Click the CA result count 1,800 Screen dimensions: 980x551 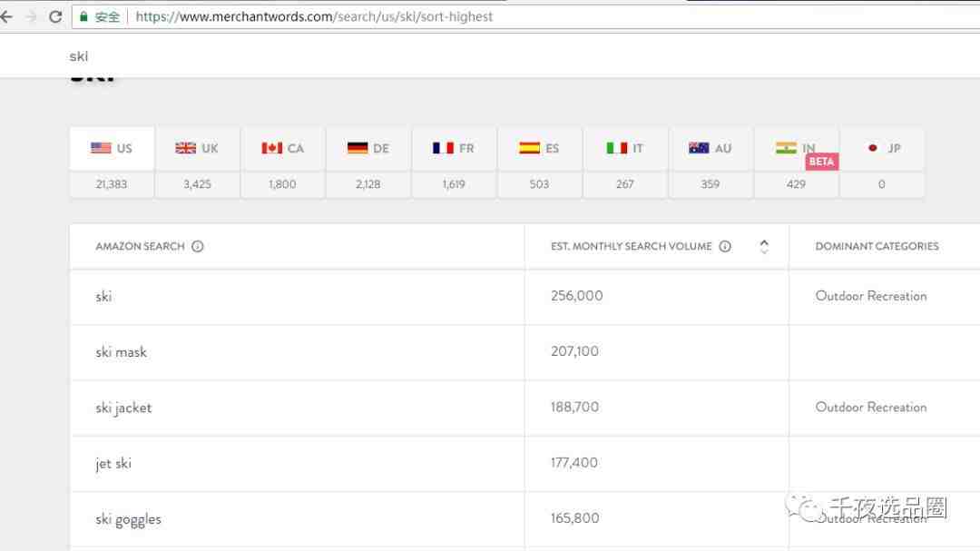pyautogui.click(x=282, y=184)
